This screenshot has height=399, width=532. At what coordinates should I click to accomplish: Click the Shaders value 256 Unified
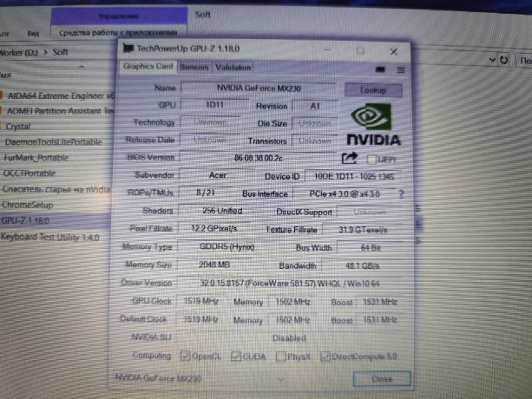[x=222, y=211]
